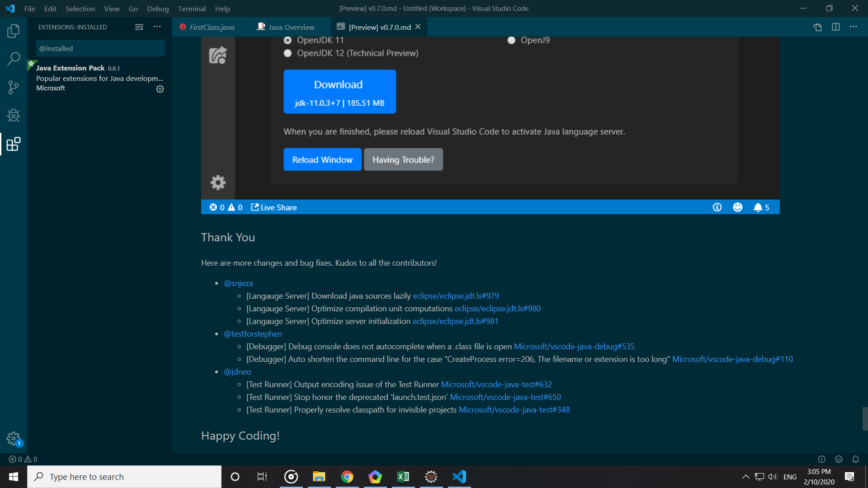The width and height of the screenshot is (868, 488).
Task: Click volume icon in system tray
Action: click(773, 477)
